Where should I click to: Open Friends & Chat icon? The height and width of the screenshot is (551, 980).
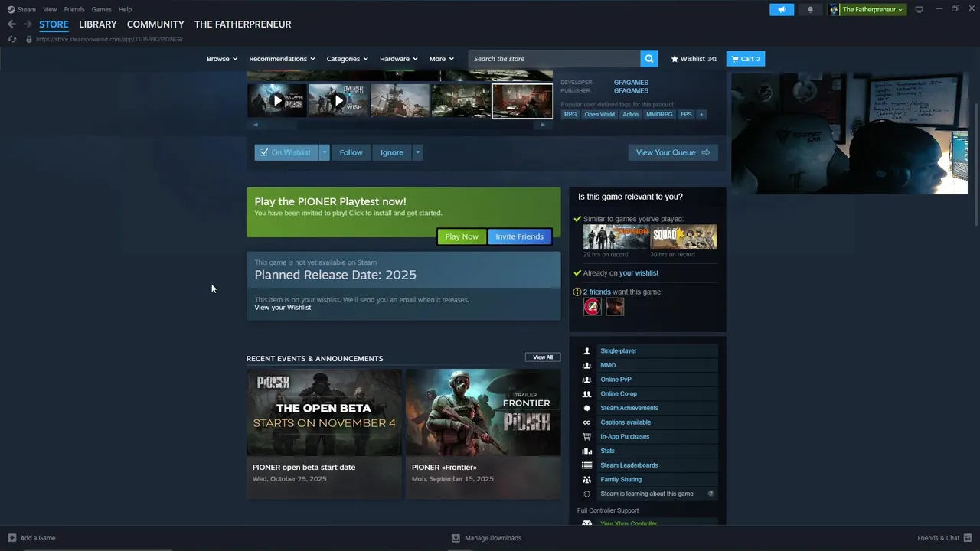968,538
